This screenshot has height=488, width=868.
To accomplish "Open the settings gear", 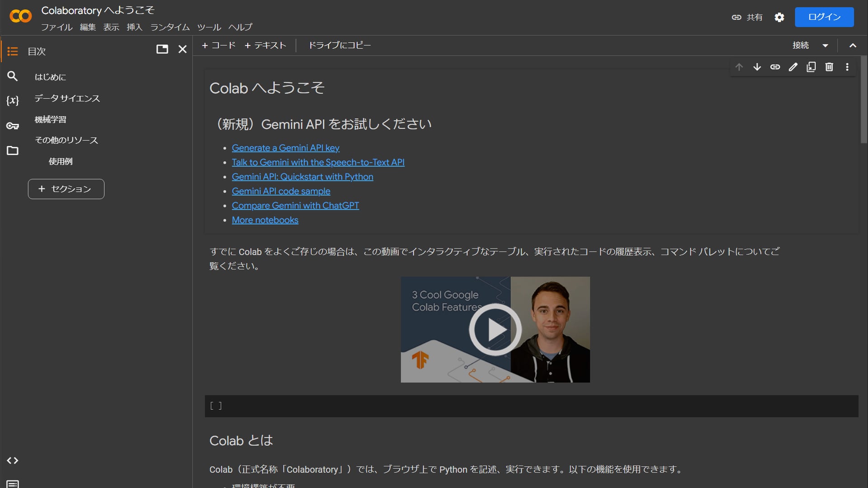I will (779, 17).
